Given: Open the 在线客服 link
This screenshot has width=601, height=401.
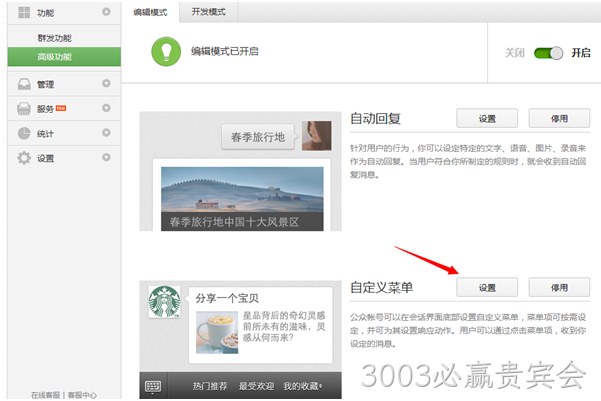Looking at the screenshot, I should click(46, 395).
